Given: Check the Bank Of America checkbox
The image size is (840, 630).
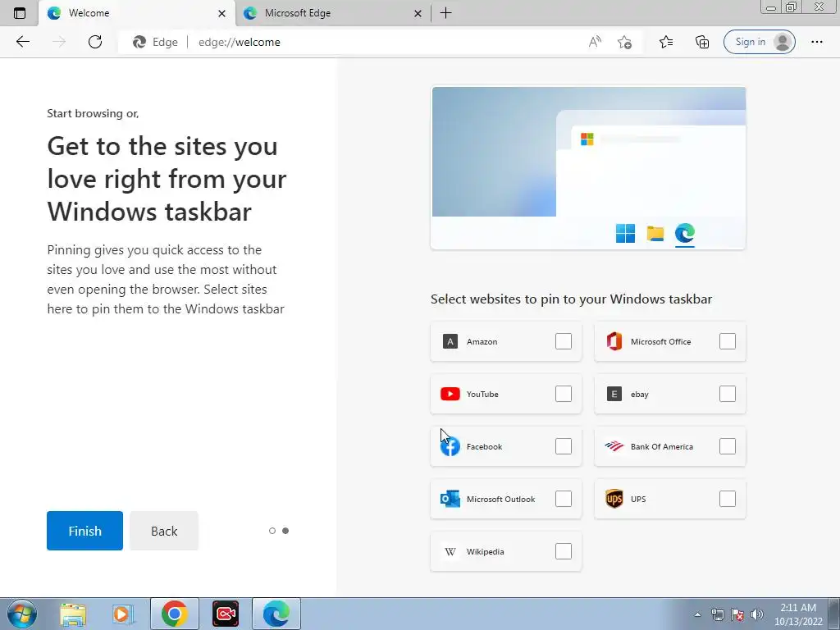Looking at the screenshot, I should [728, 446].
